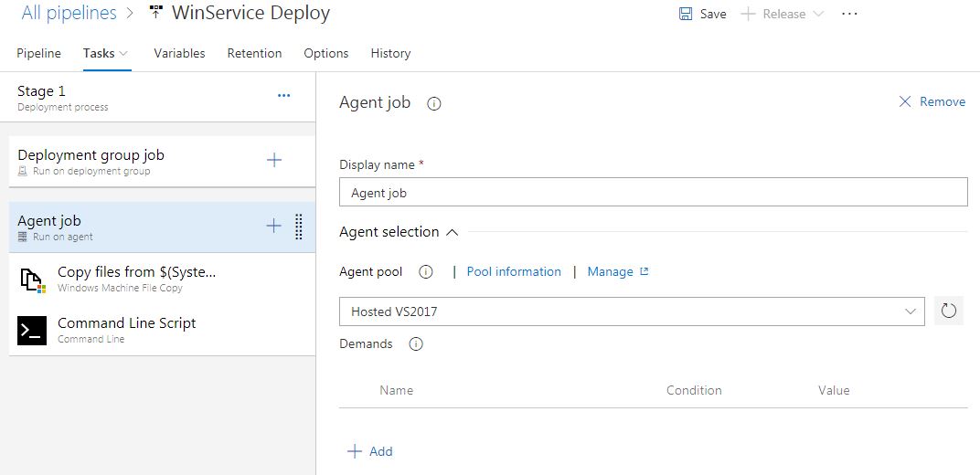
Task: Add a task to Agent job
Action: coord(273,226)
